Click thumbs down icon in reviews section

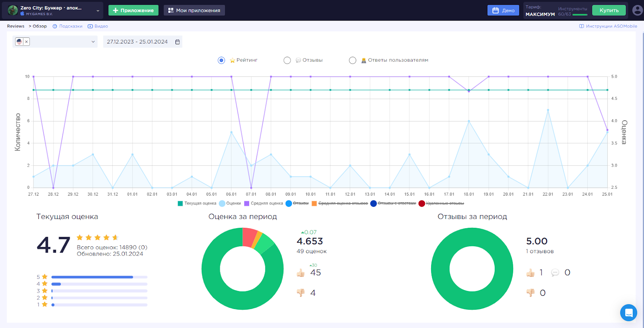[530, 293]
